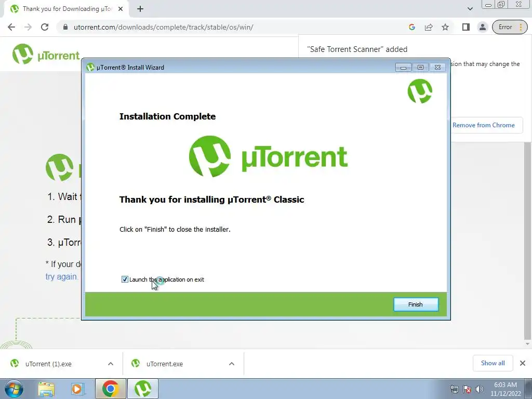Bookmark this tab with star icon

click(x=445, y=27)
